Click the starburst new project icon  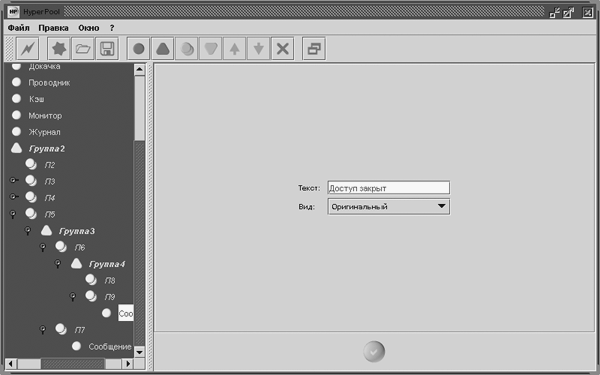coord(59,49)
